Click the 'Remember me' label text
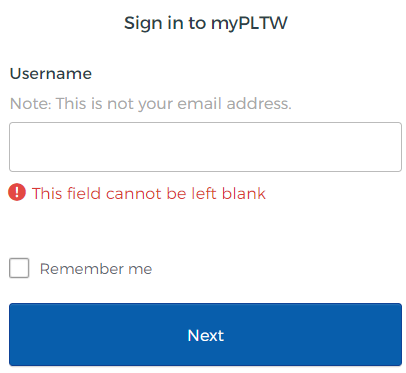406x373 pixels. 96,269
